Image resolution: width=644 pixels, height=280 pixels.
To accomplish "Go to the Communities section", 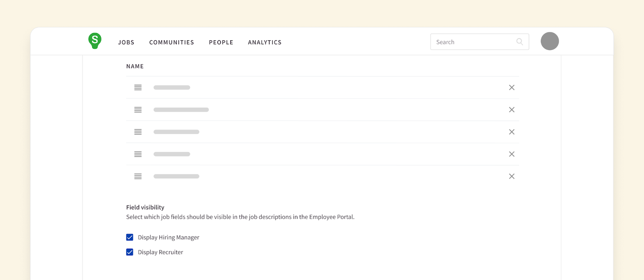I will [171, 42].
